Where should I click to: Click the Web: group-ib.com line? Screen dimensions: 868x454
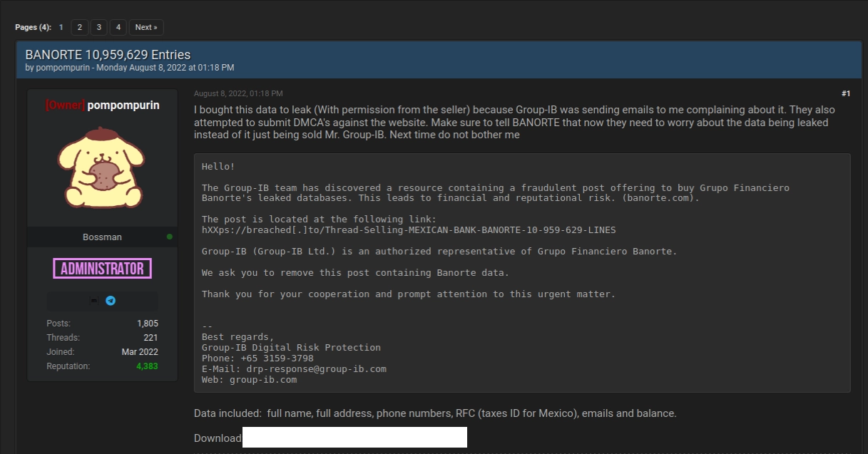tap(249, 380)
